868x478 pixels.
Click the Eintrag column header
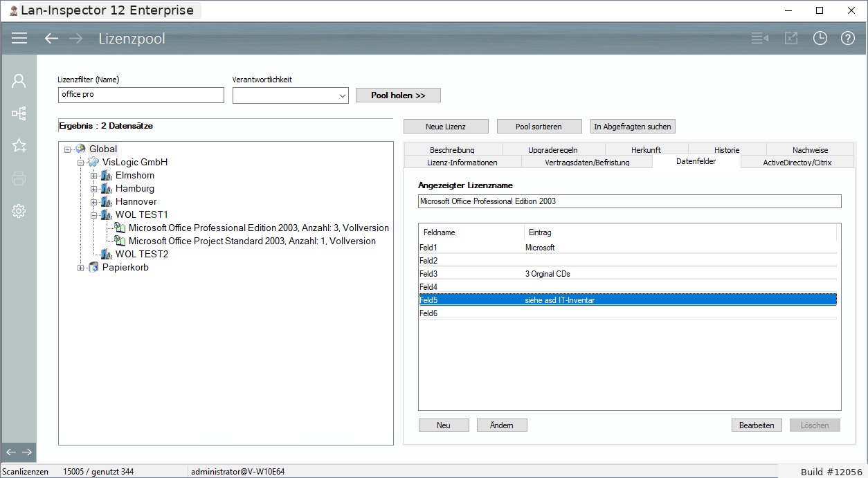click(680, 232)
